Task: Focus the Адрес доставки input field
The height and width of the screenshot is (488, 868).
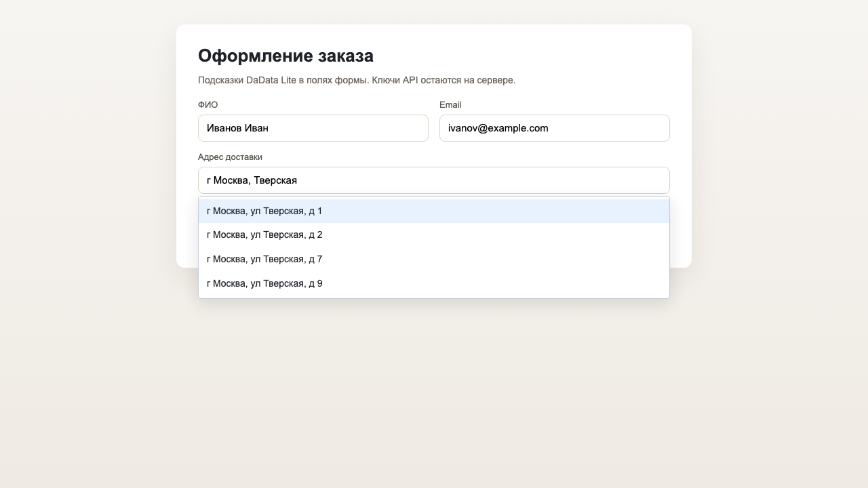Action: coord(434,180)
